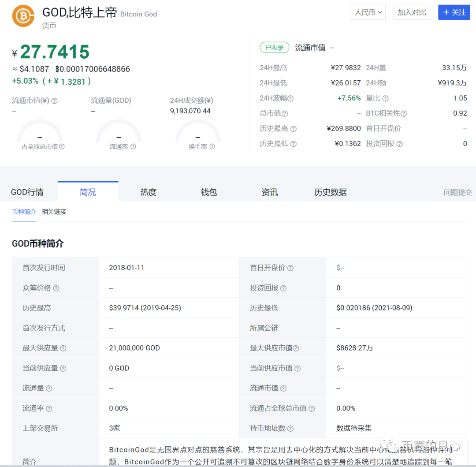Viewport: 476px width, 467px height.
Task: Click help icon next to 当前供应量
Action: pos(63,368)
